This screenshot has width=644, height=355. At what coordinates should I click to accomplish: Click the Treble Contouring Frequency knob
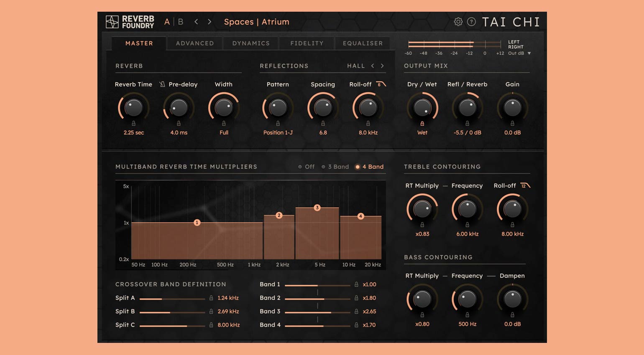[x=468, y=209]
